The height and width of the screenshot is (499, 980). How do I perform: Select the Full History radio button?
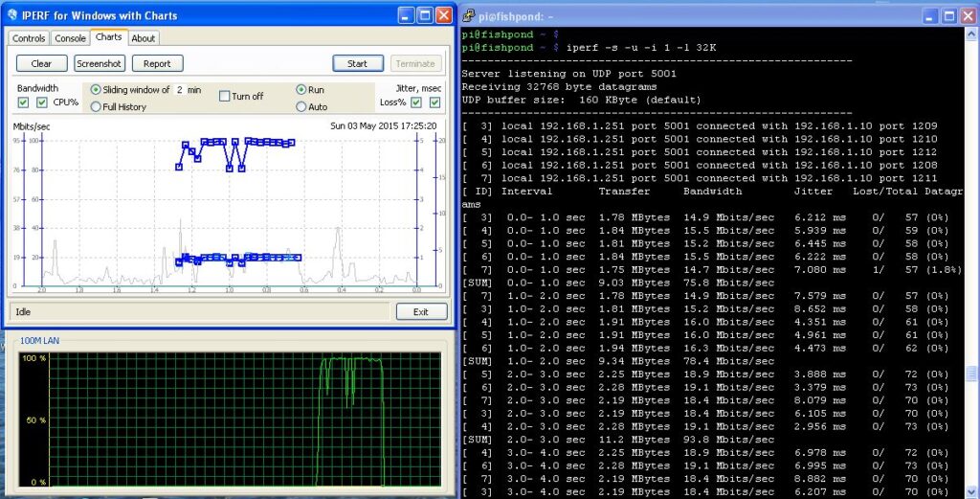point(96,107)
